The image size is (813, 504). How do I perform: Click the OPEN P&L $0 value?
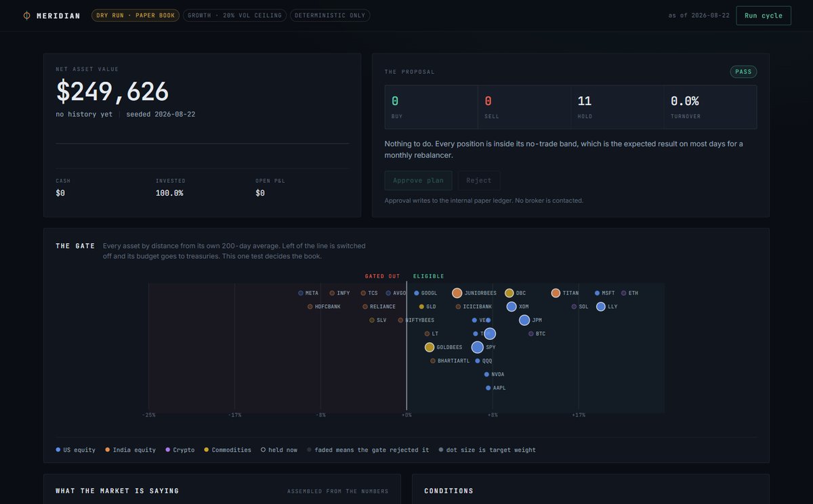tap(260, 193)
